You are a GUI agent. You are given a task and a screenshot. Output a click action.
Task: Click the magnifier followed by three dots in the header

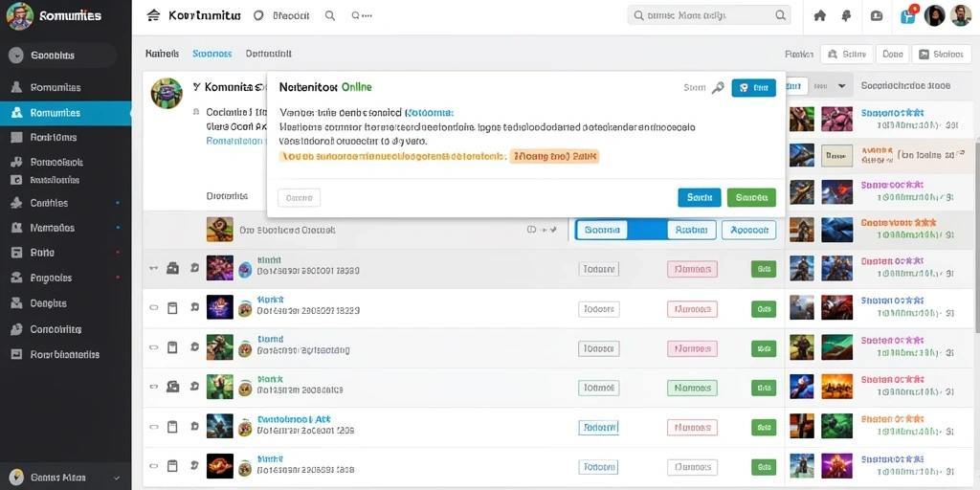coord(362,15)
